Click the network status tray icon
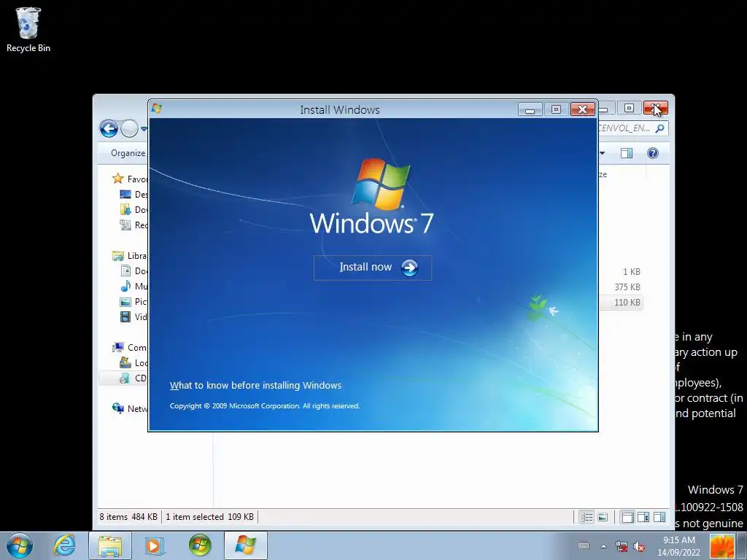This screenshot has width=747, height=560. tap(622, 546)
